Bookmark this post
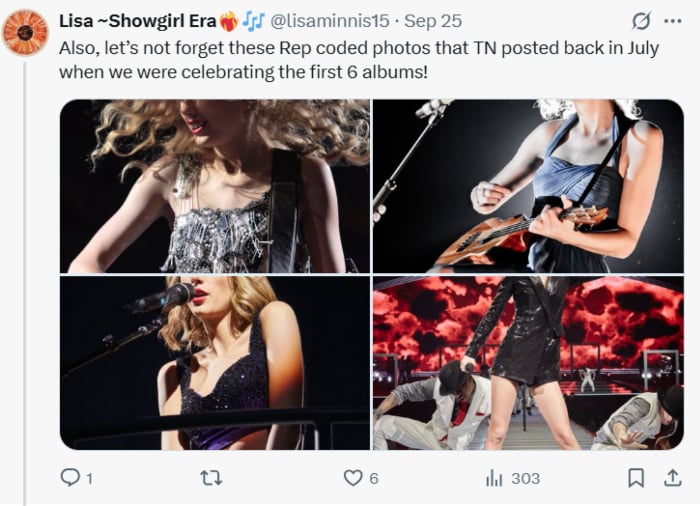Image resolution: width=700 pixels, height=506 pixels. tap(635, 479)
